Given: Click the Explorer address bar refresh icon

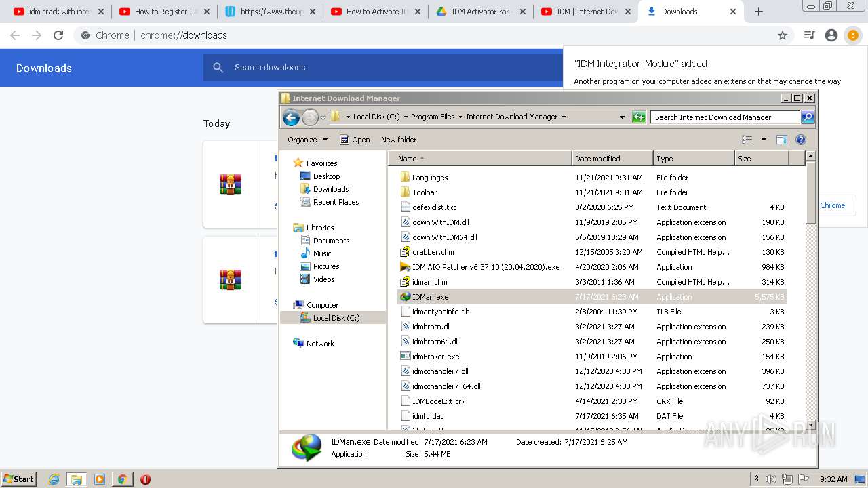Looking at the screenshot, I should coord(639,117).
